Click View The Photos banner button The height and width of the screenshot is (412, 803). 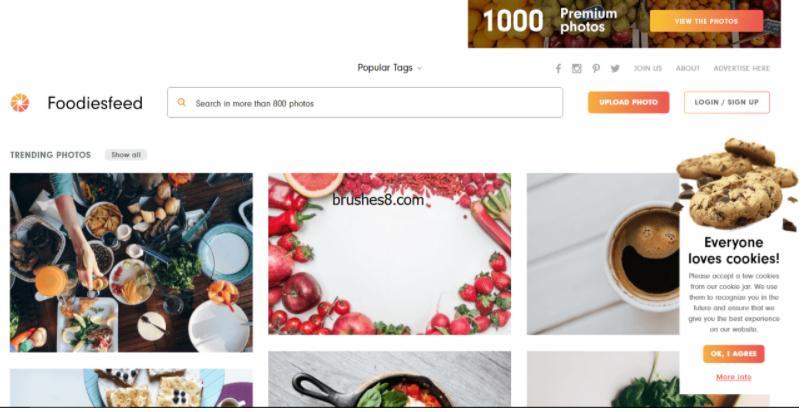[706, 21]
